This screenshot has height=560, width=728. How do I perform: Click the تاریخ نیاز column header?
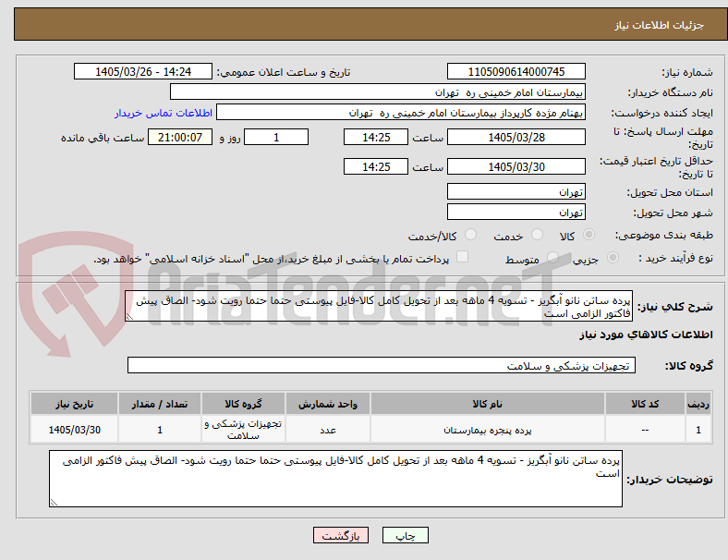(74, 404)
